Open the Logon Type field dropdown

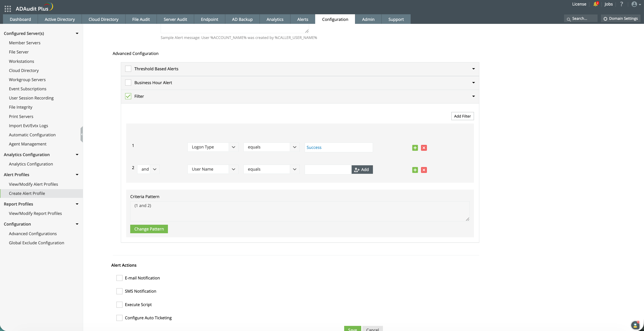213,147
